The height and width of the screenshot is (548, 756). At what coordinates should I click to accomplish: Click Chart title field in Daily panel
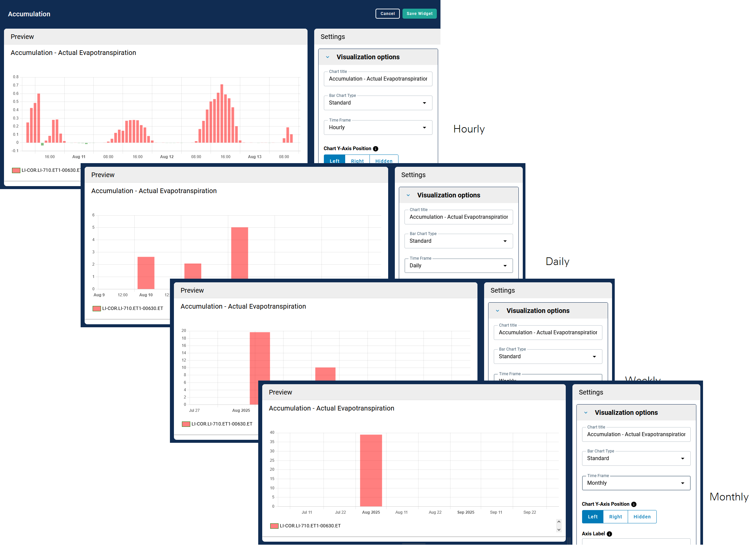coord(458,217)
